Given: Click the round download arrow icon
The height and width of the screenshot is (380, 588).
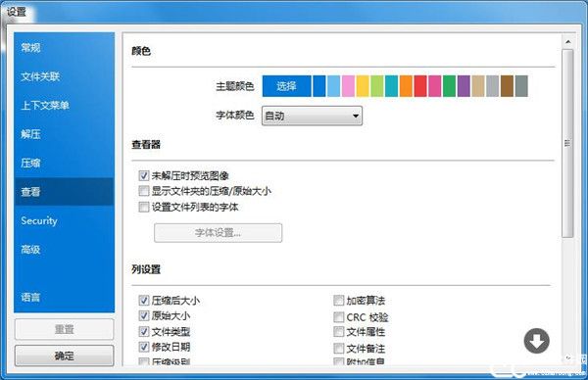Looking at the screenshot, I should [537, 341].
